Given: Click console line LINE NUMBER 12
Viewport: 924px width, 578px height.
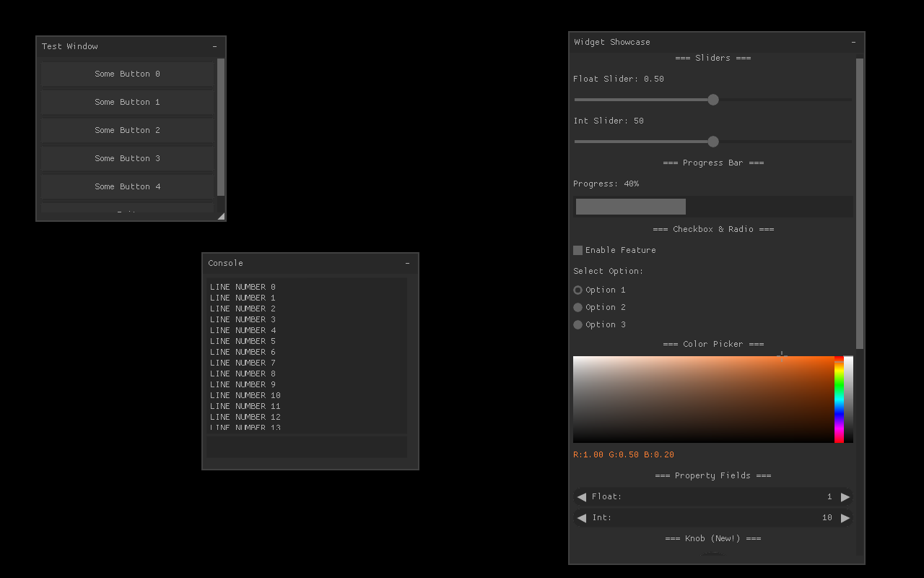Looking at the screenshot, I should point(245,417).
